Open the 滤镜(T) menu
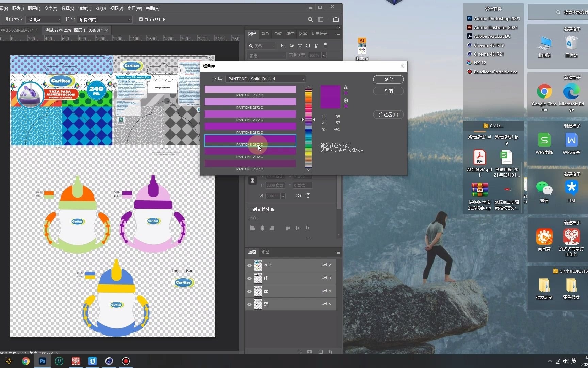This screenshot has width=588, height=368. pyautogui.click(x=85, y=8)
